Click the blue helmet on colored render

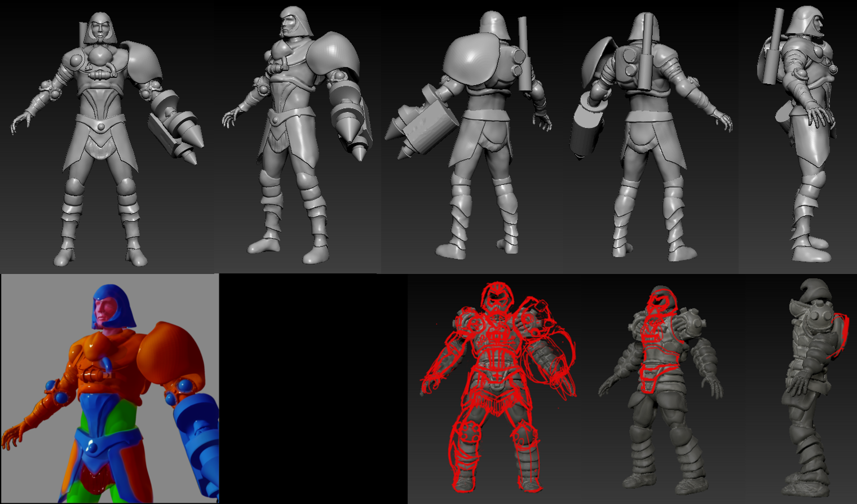[x=114, y=304]
